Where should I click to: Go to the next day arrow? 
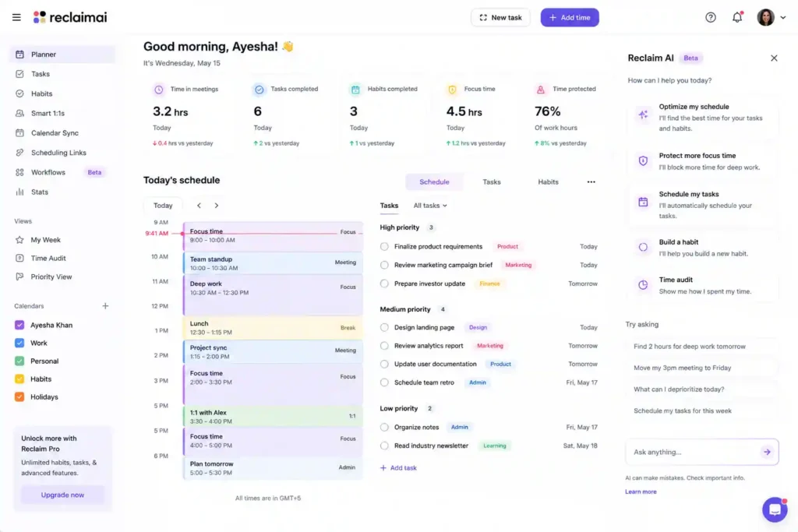pyautogui.click(x=217, y=206)
